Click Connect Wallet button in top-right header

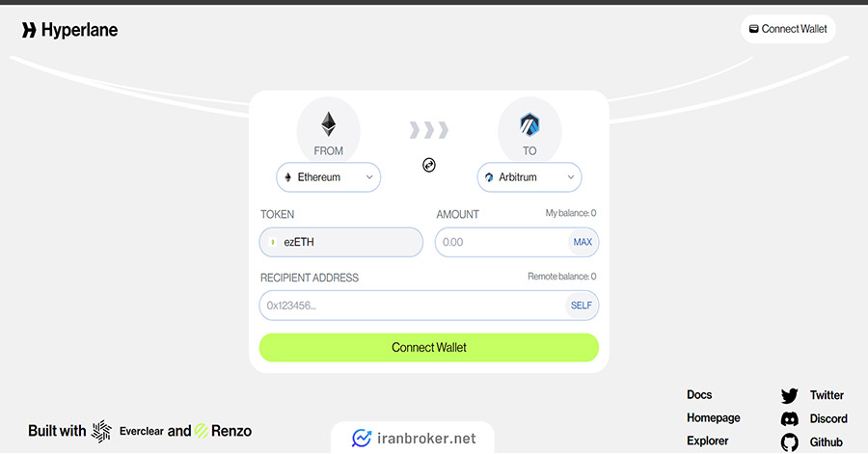[x=788, y=29]
